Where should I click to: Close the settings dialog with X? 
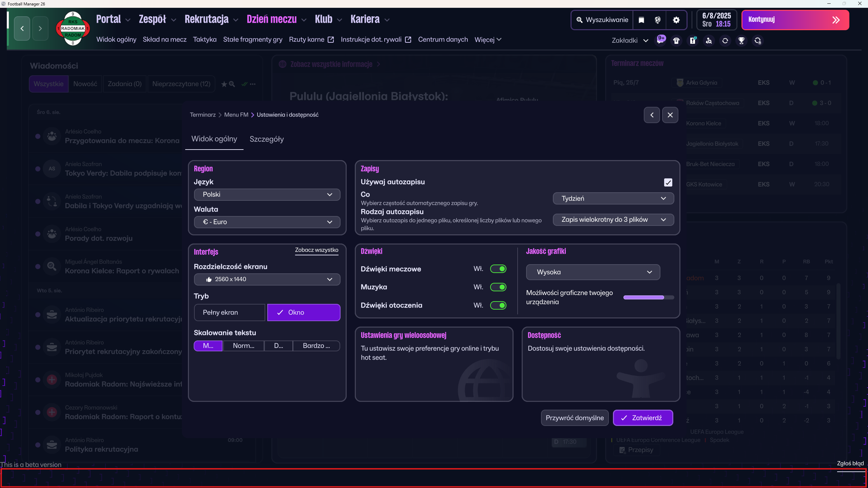670,115
